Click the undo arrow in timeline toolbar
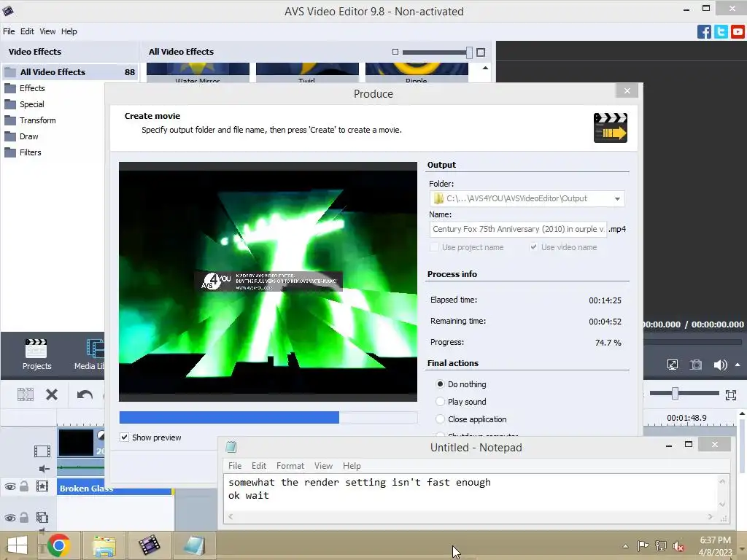 (x=85, y=394)
